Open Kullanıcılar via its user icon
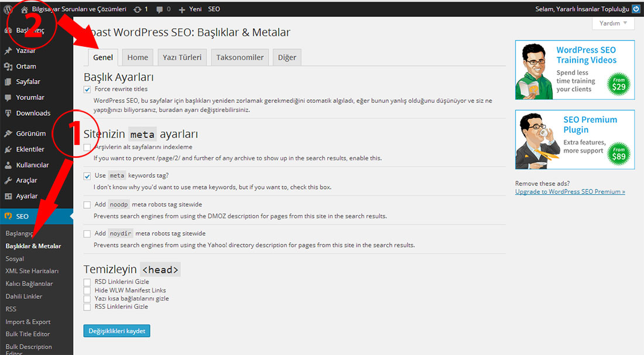Viewport: 644px width, 355px height. [x=8, y=165]
